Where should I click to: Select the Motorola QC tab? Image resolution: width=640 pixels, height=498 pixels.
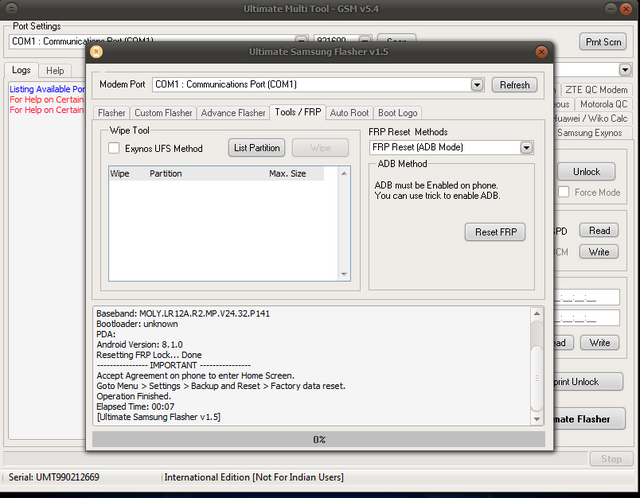(604, 104)
